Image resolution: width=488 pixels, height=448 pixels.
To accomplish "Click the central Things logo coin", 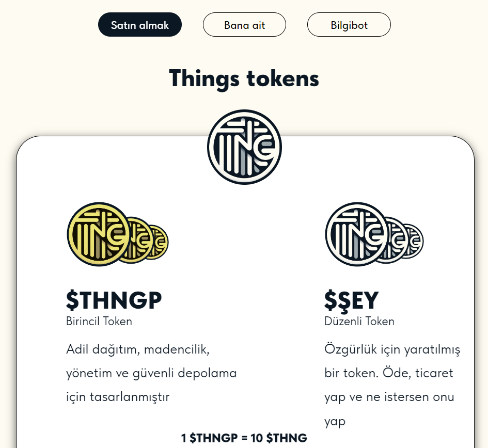I will pos(244,147).
